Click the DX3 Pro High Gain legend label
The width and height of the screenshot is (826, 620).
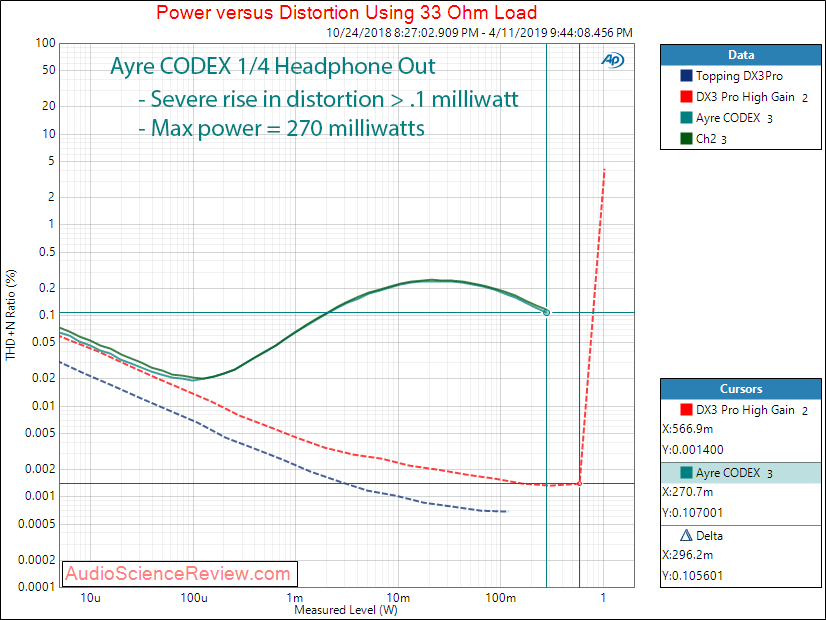point(745,97)
